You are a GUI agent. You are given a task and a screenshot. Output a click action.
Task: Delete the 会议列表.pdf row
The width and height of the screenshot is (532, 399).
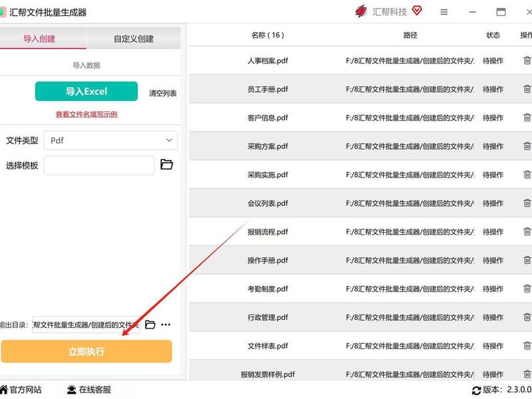[x=527, y=203]
